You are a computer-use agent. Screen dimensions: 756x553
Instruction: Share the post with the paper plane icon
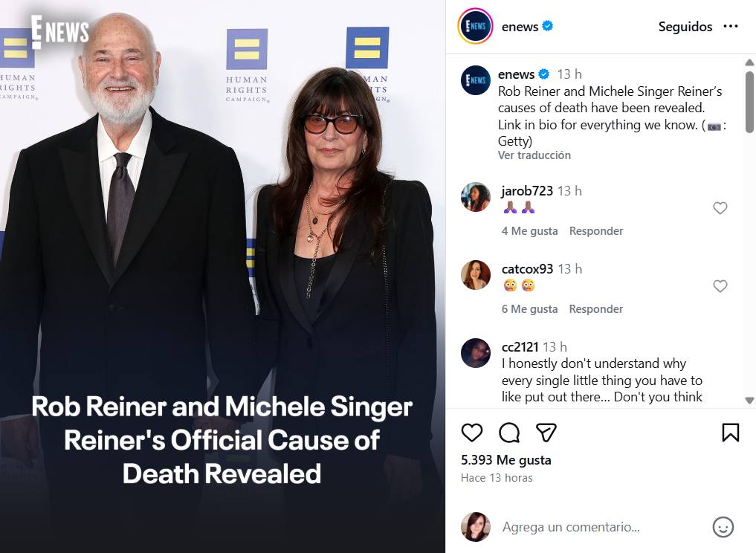pyautogui.click(x=546, y=433)
